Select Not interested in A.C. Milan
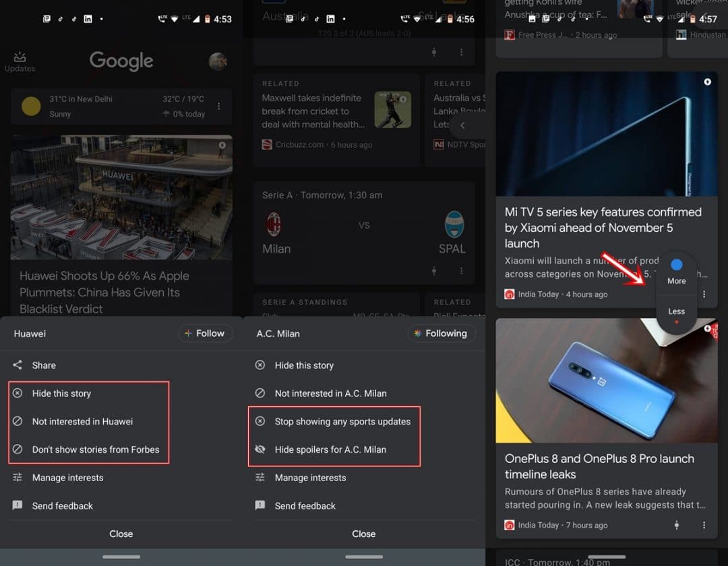The width and height of the screenshot is (728, 566). tap(330, 394)
